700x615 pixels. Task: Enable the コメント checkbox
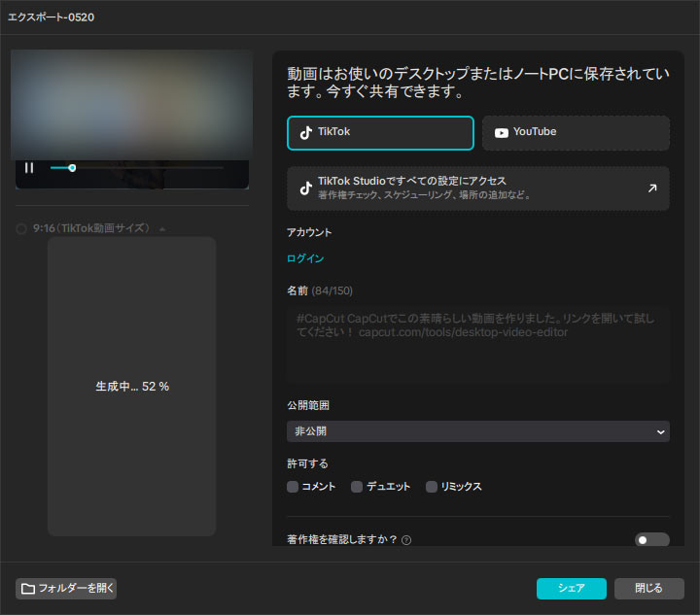click(293, 487)
